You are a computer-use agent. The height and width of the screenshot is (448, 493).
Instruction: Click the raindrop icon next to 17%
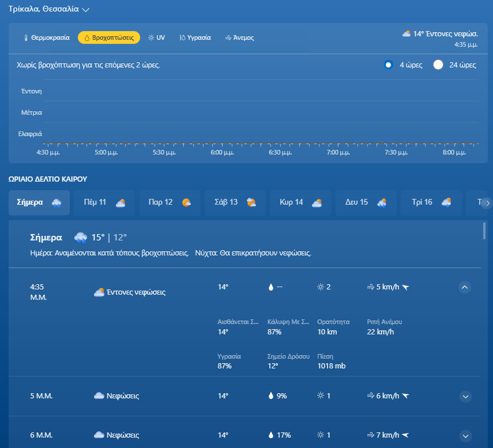click(x=271, y=435)
